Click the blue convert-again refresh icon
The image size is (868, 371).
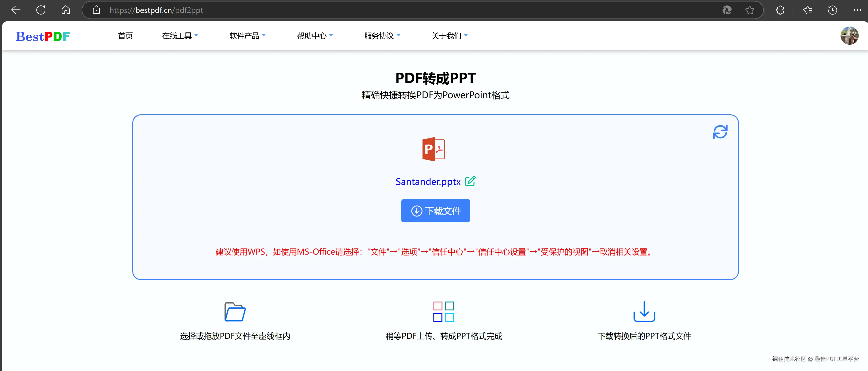tap(720, 131)
